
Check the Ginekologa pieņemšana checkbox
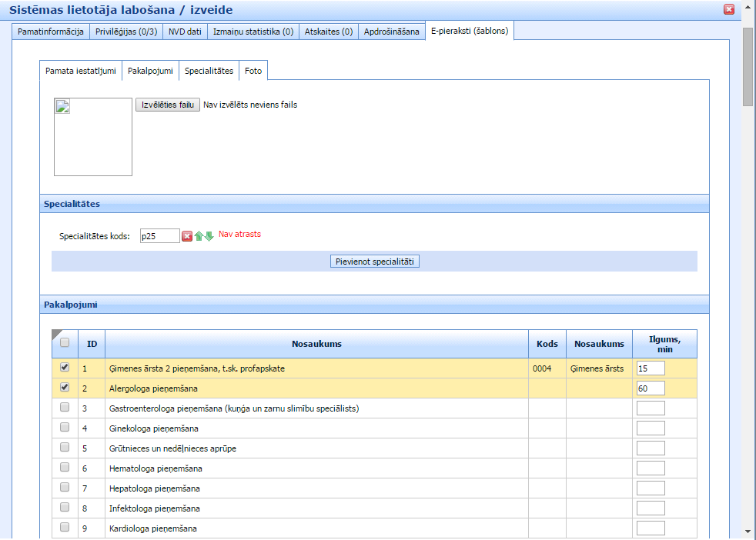point(65,428)
